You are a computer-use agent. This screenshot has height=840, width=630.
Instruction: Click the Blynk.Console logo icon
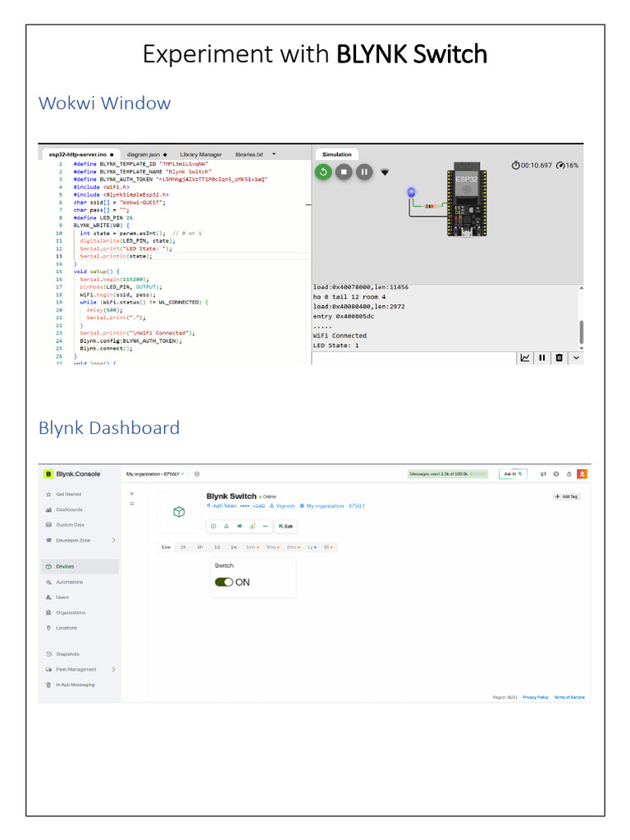pos(48,474)
